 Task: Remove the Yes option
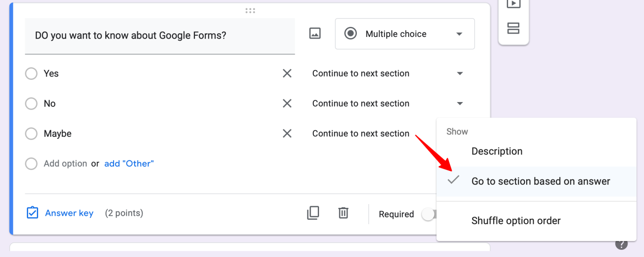coord(287,73)
